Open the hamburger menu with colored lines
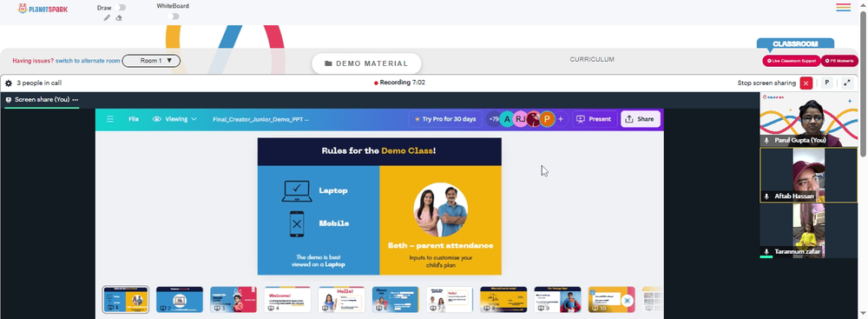This screenshot has width=868, height=319. coord(843,7)
